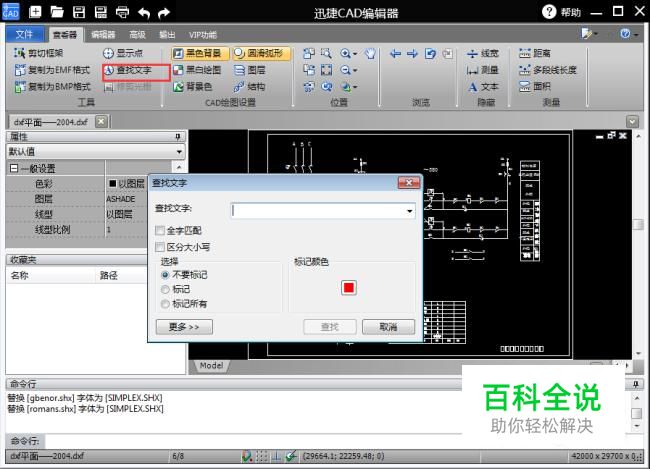650x469 pixels.
Task: Switch to the 高级 tab
Action: click(137, 35)
